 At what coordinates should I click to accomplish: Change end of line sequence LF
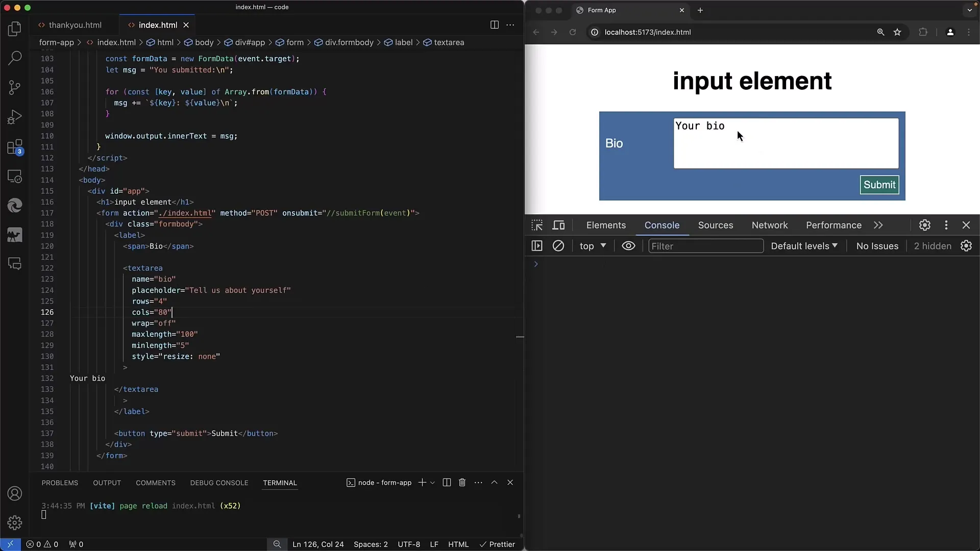point(434,544)
